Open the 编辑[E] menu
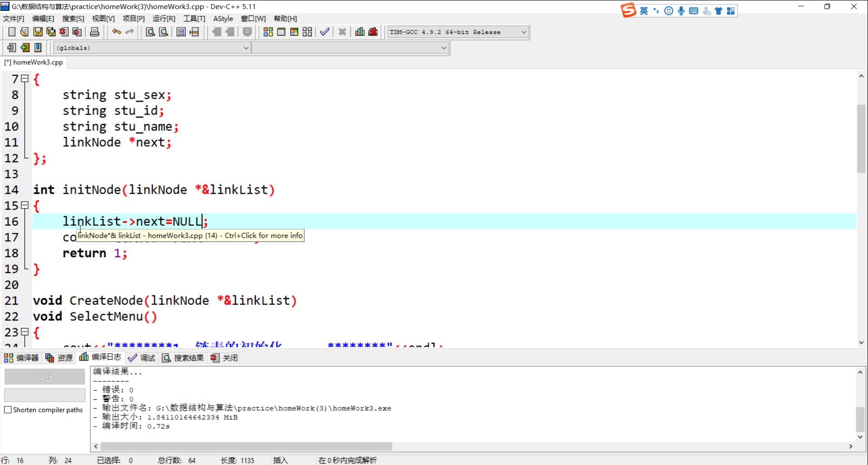Viewport: 868px width, 465px height. [x=43, y=19]
